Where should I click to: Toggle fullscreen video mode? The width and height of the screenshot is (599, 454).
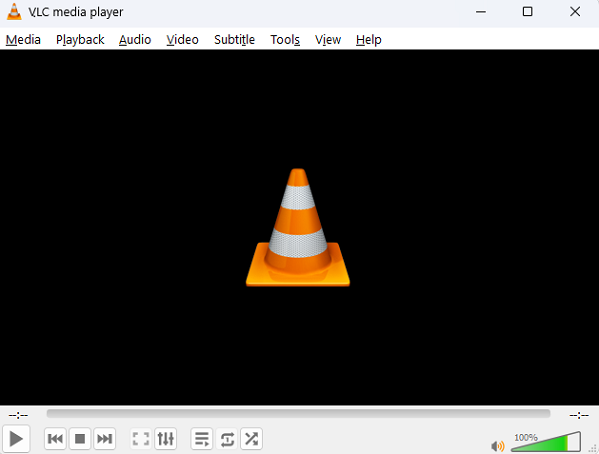point(141,438)
